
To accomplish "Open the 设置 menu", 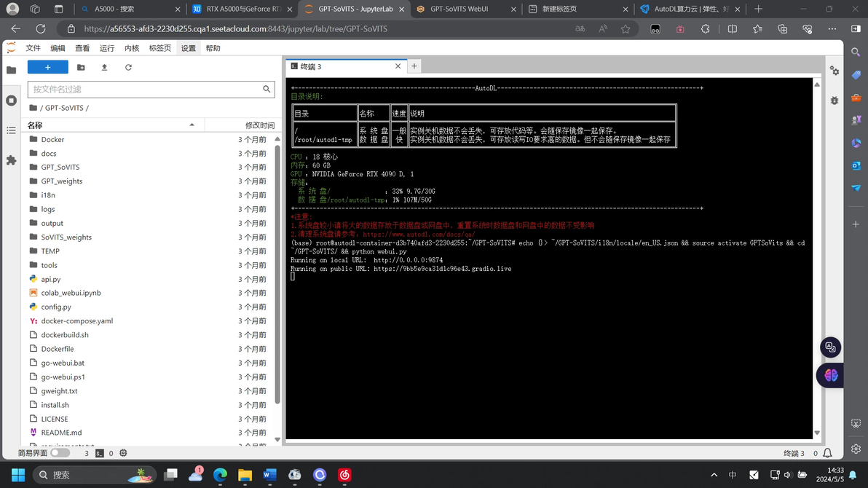I will coord(188,48).
